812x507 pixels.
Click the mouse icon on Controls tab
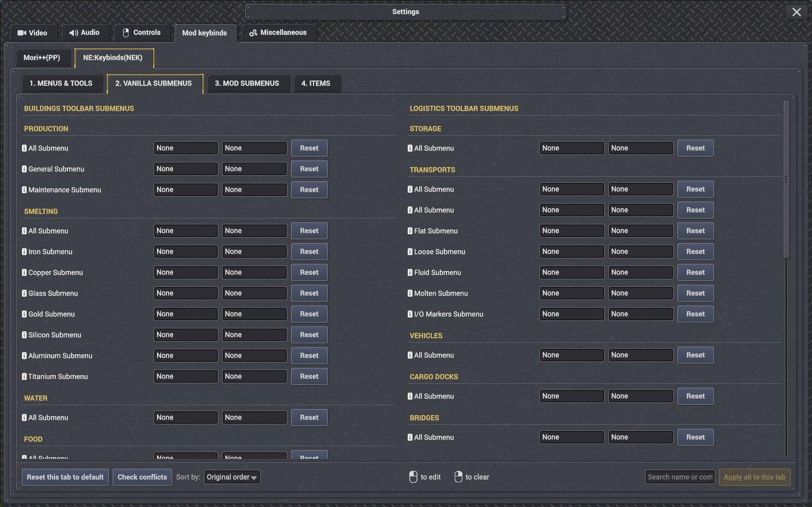126,33
